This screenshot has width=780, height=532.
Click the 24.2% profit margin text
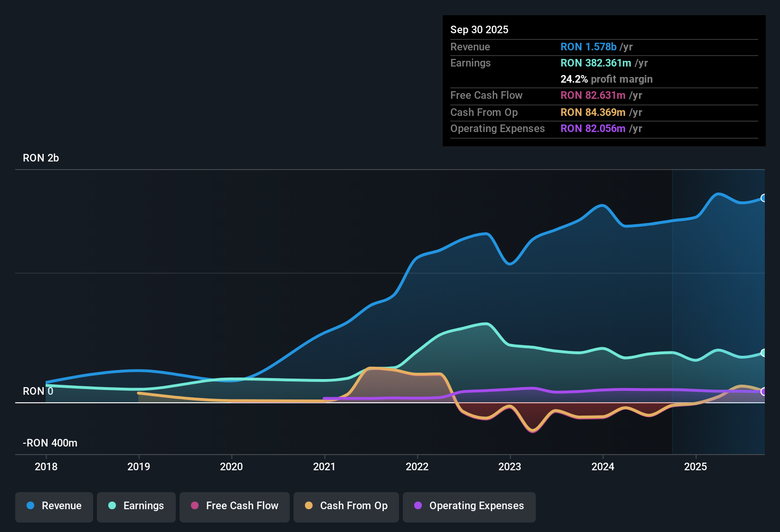point(606,79)
